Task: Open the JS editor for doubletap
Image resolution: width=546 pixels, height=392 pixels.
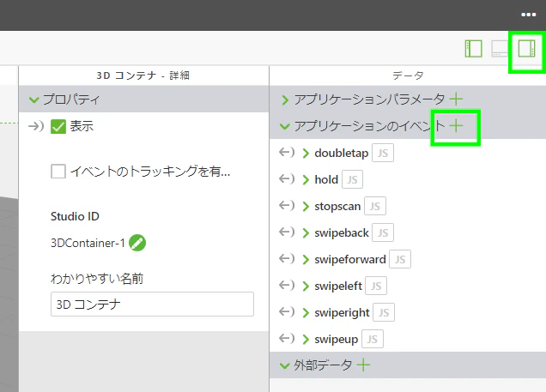Action: point(383,153)
